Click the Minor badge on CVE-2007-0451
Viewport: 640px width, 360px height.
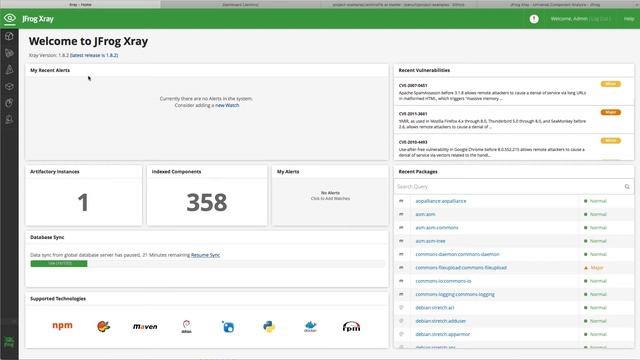click(x=611, y=84)
